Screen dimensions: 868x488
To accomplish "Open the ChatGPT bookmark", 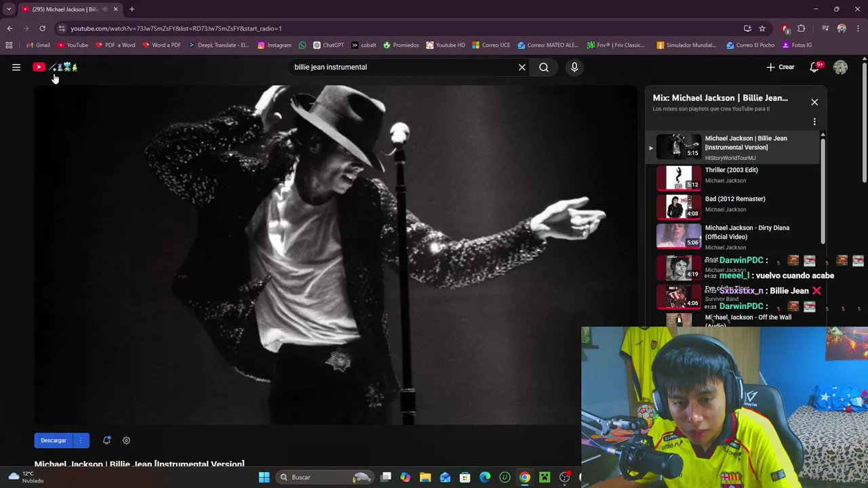I will [328, 45].
